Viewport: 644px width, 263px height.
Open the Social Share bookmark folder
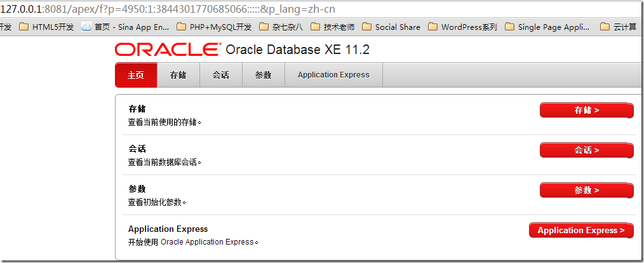click(391, 27)
